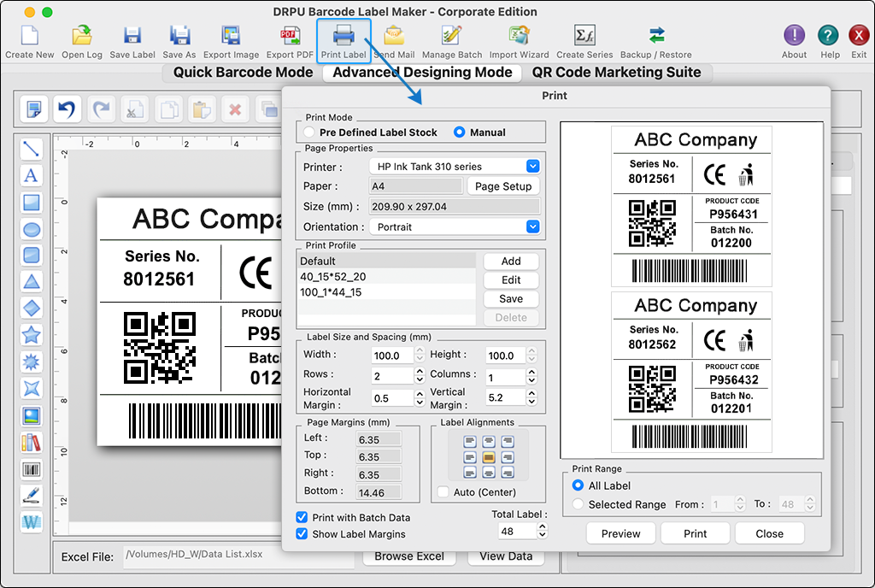Select the Manual print mode radio

459,132
